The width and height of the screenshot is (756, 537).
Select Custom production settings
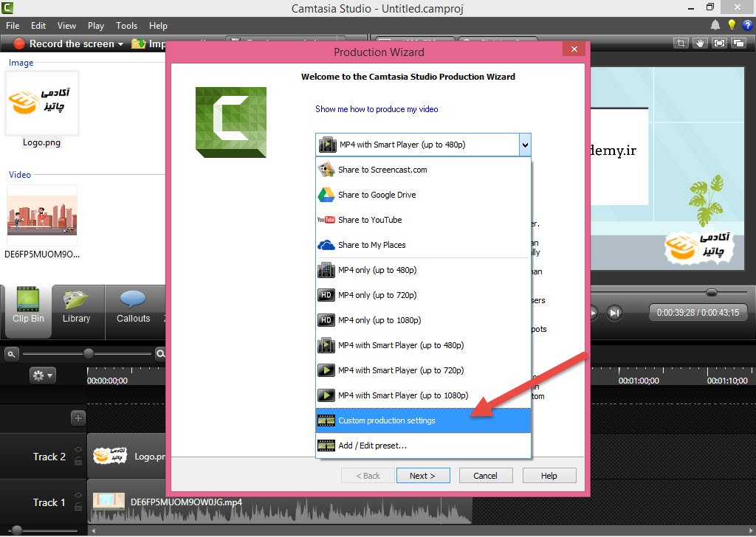[x=423, y=420]
